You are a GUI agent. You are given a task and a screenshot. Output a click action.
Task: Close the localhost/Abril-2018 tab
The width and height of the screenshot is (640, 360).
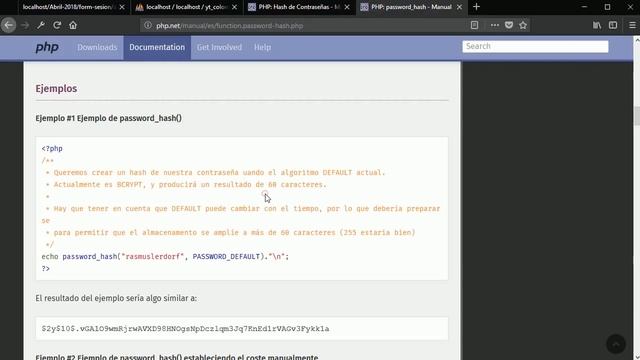click(x=122, y=7)
